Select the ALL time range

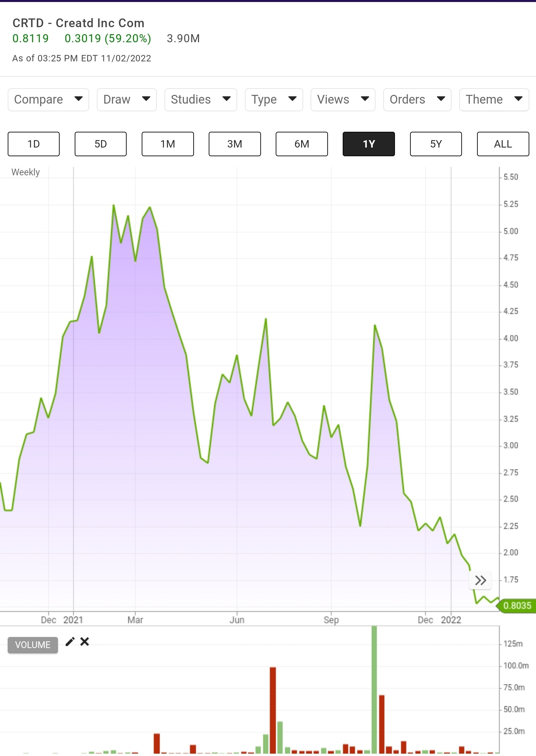pos(503,144)
